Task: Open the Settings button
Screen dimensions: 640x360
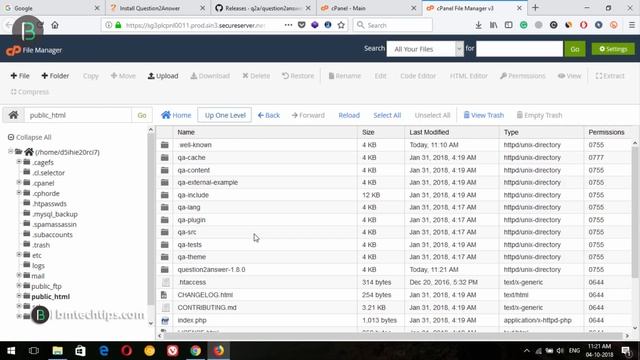Action: [x=613, y=49]
